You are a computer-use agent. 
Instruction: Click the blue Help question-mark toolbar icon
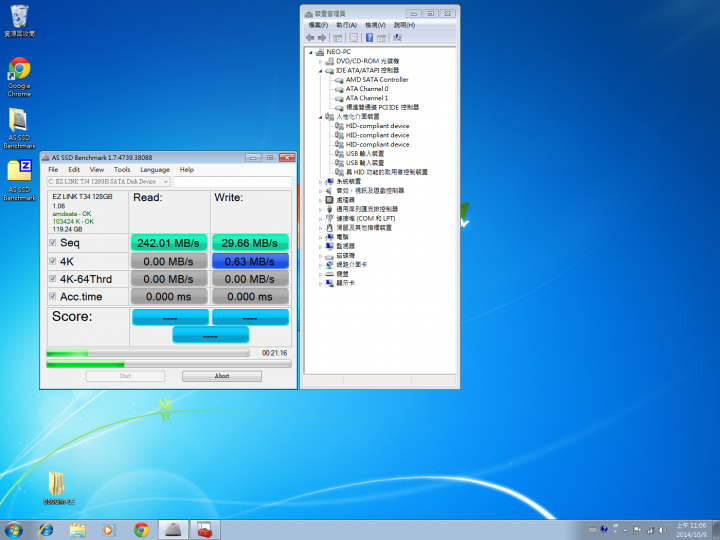(369, 38)
